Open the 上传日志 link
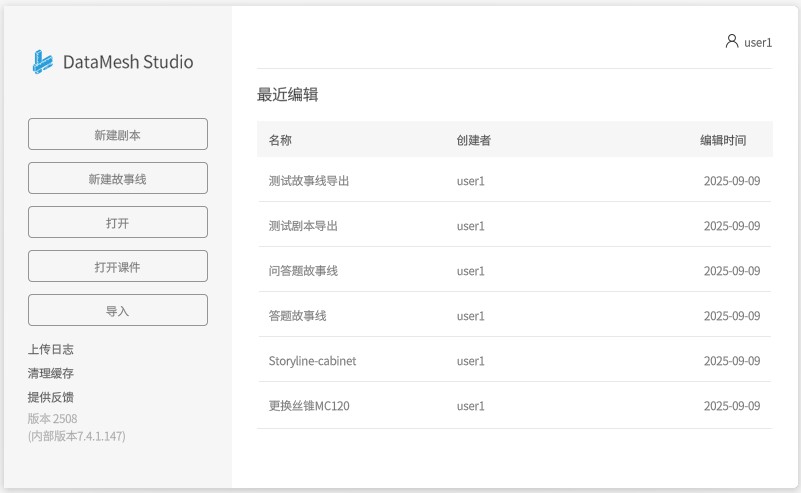This screenshot has width=801, height=493. [51, 349]
